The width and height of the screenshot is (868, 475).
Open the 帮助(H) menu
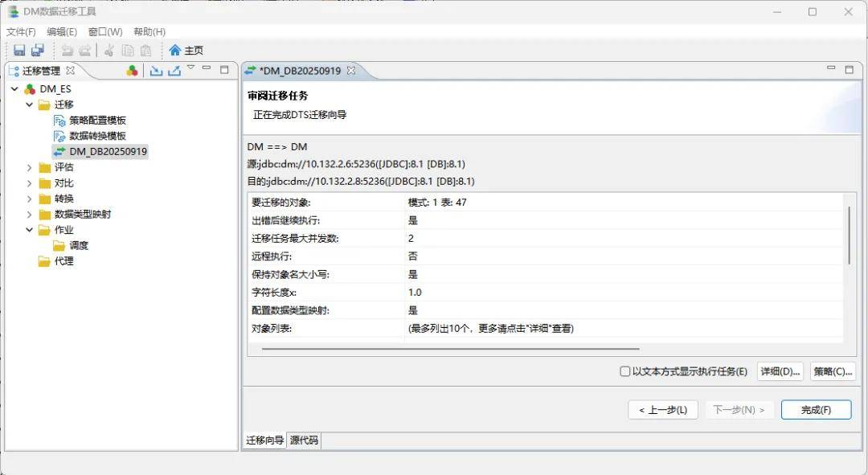149,31
